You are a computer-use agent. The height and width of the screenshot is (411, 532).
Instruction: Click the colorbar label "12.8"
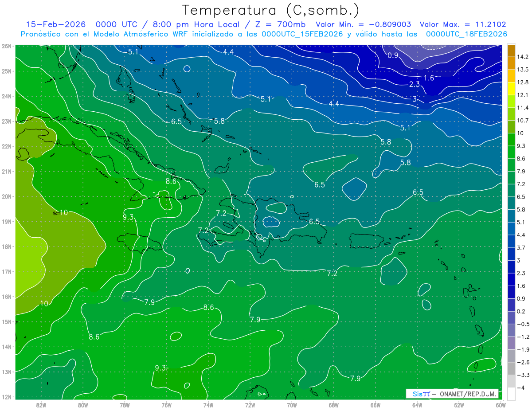tap(523, 82)
